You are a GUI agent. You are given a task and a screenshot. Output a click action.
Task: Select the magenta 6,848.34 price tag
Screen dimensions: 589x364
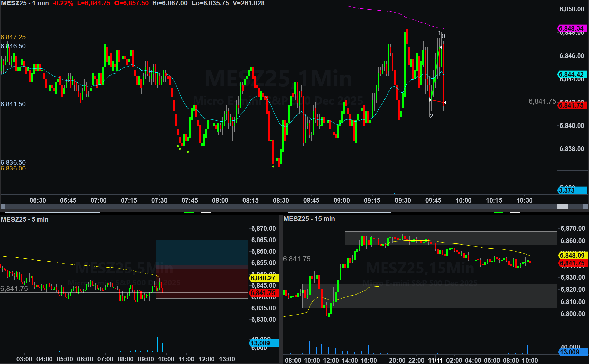point(571,28)
